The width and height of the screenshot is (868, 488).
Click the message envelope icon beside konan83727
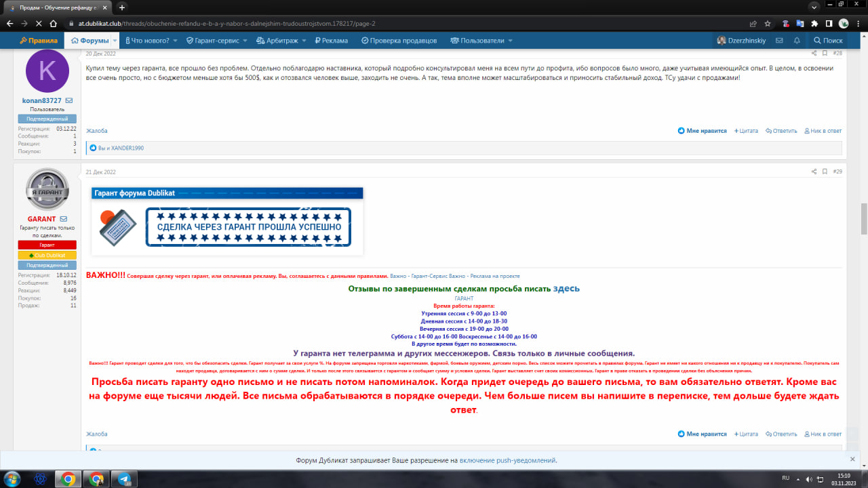[x=69, y=100]
